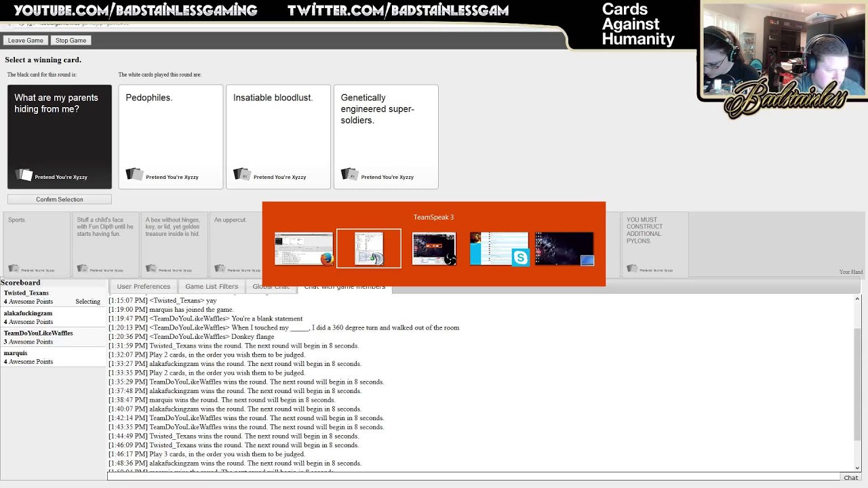This screenshot has height=488, width=868.
Task: Select the TeamSpeak 3 window thumbnail
Action: (x=369, y=249)
